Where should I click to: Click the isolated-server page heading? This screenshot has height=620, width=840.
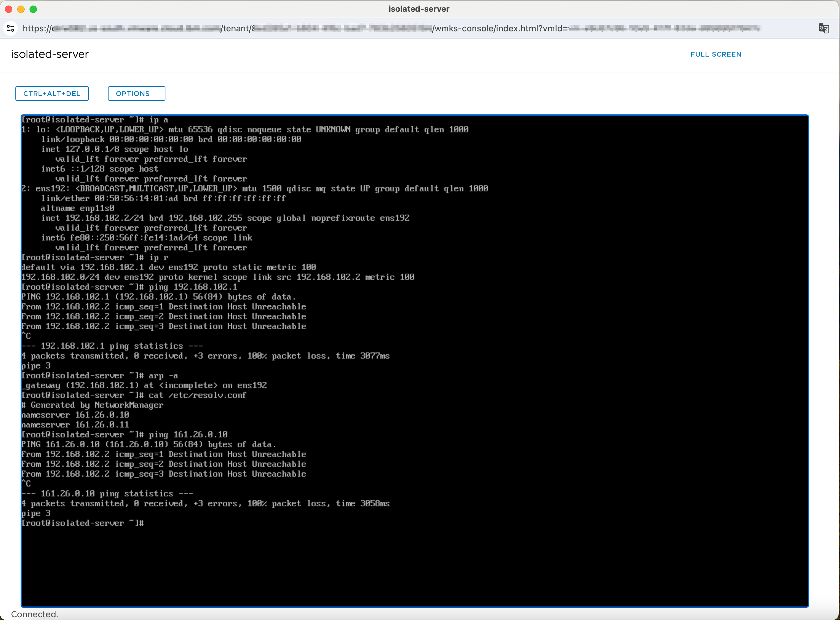coord(50,54)
